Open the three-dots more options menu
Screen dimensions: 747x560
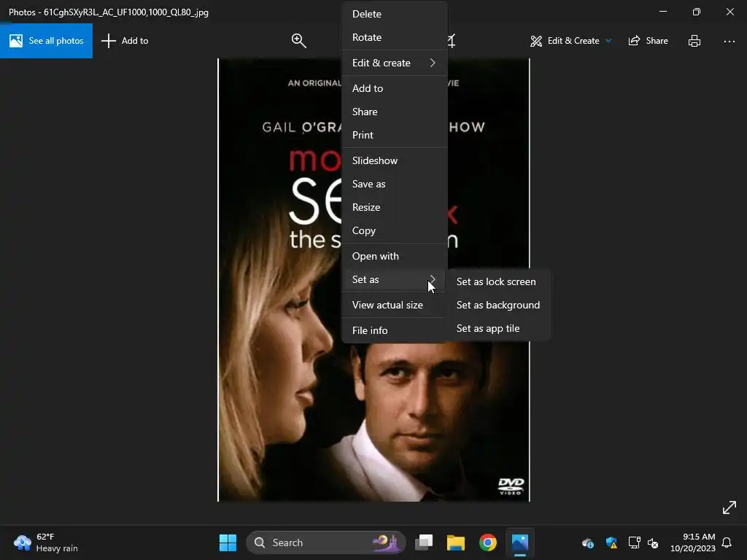[x=729, y=42]
